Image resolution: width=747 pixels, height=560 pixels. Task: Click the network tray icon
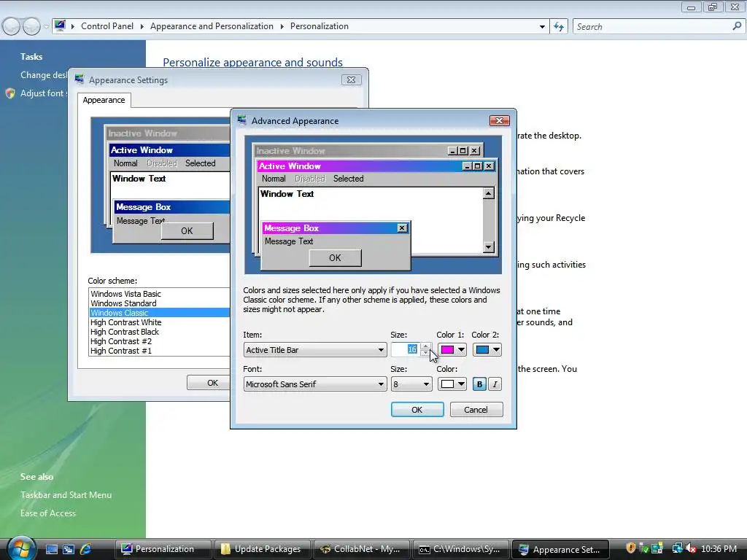676,548
